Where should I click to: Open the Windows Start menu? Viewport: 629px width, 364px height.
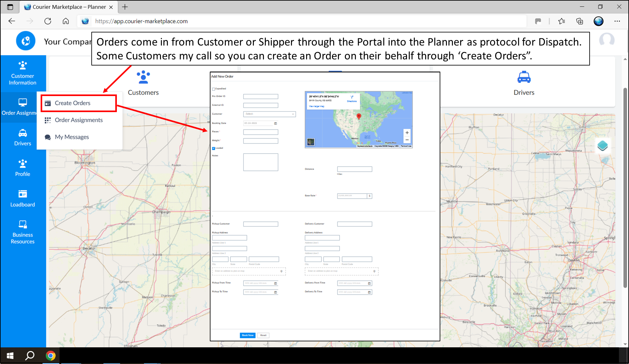point(10,355)
